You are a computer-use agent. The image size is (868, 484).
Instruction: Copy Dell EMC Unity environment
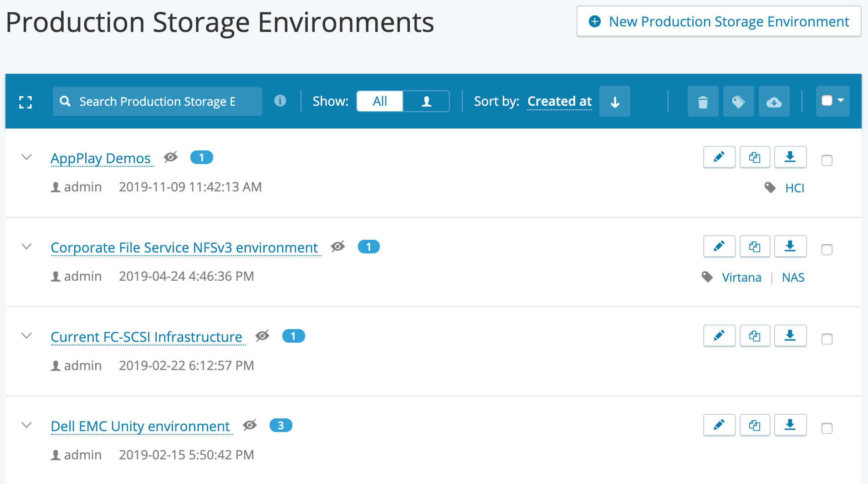coord(755,425)
